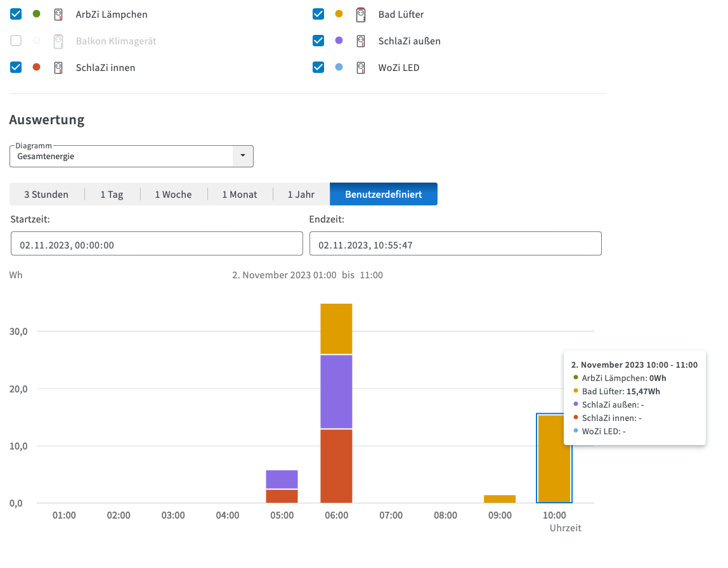Uncheck the WoZi LED checkbox
This screenshot has width=728, height=568.
tap(318, 67)
